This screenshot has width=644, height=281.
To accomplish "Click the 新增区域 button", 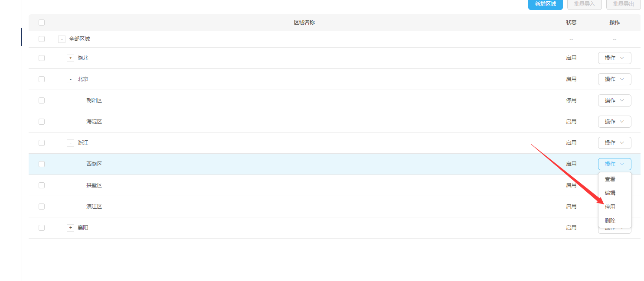I will [545, 4].
